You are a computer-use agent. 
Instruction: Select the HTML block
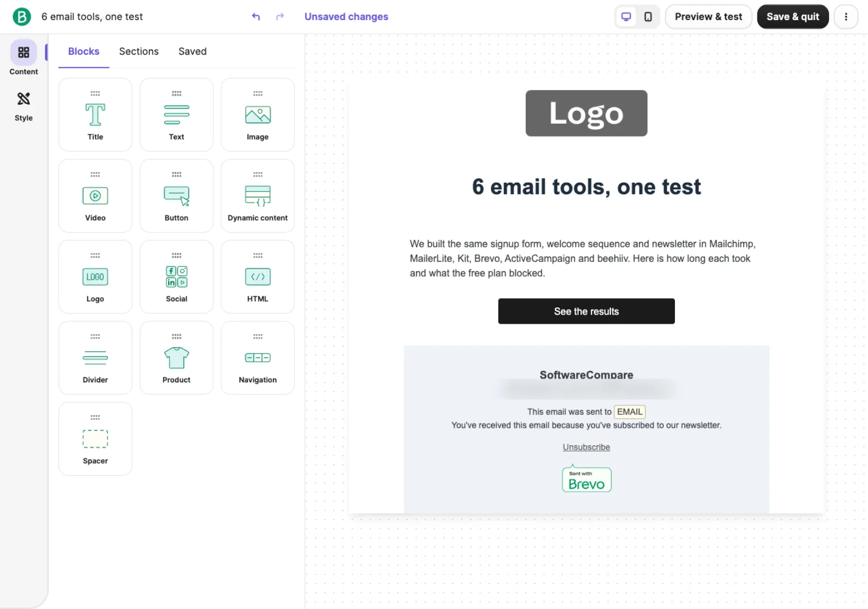click(258, 277)
